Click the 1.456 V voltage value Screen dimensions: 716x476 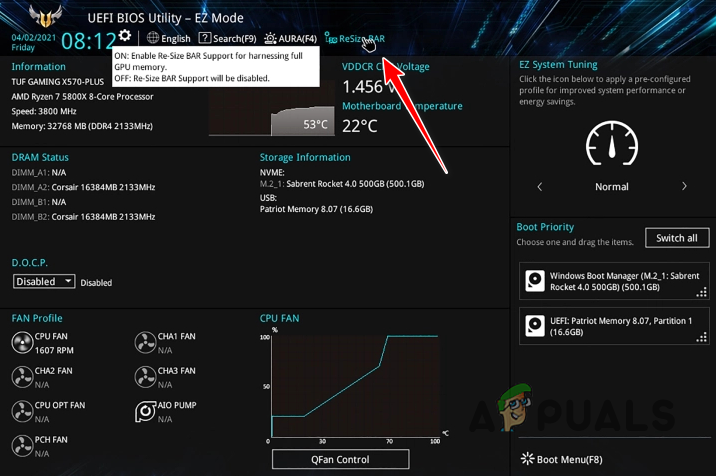point(368,87)
